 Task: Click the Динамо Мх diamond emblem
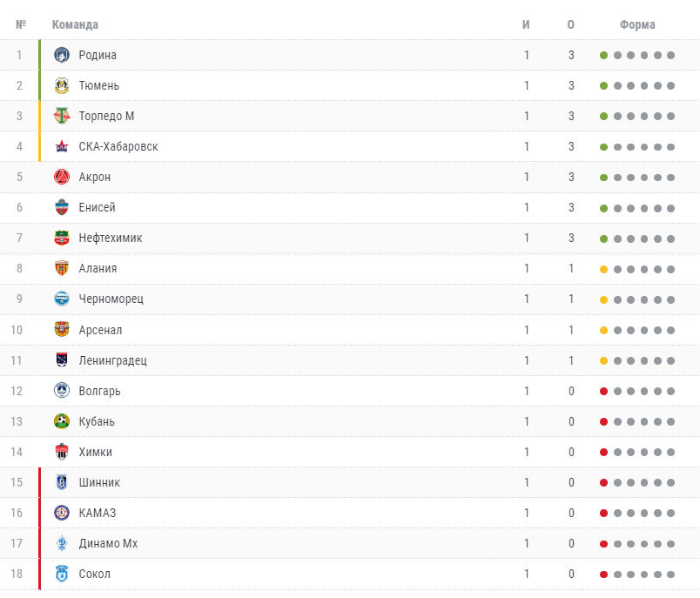click(62, 543)
